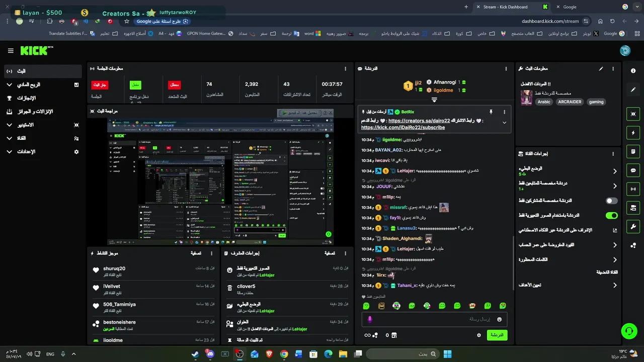
Task: Expand the set goals chevron
Action: tap(615, 285)
